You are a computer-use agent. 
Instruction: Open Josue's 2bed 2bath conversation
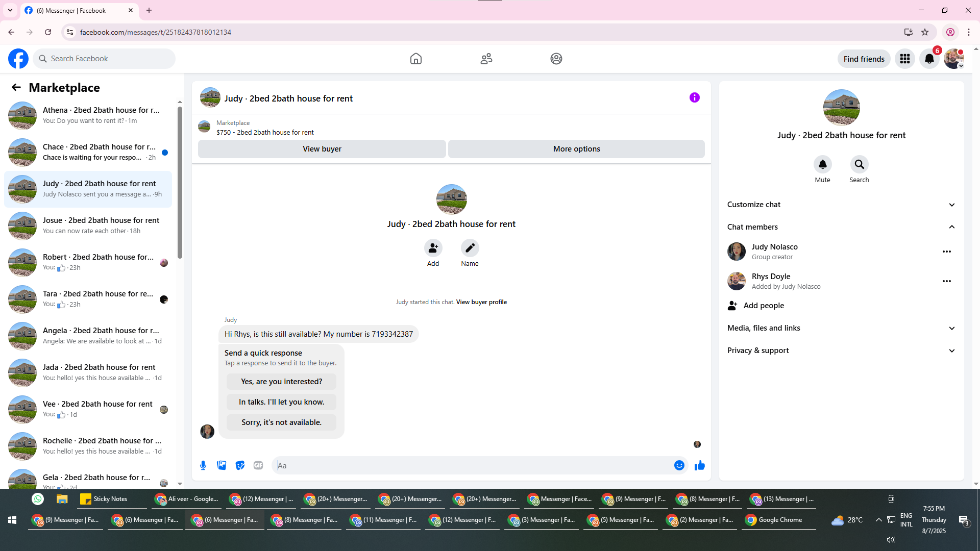pyautogui.click(x=88, y=226)
